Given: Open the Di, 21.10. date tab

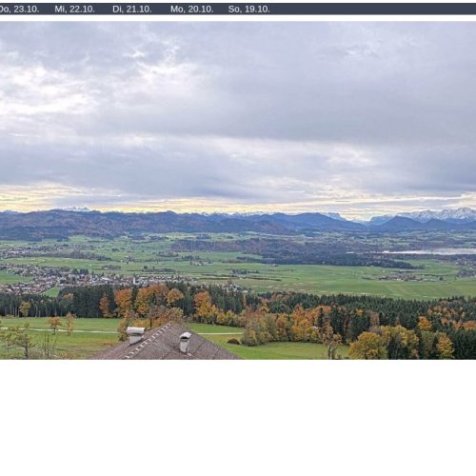Looking at the screenshot, I should pos(132,10).
